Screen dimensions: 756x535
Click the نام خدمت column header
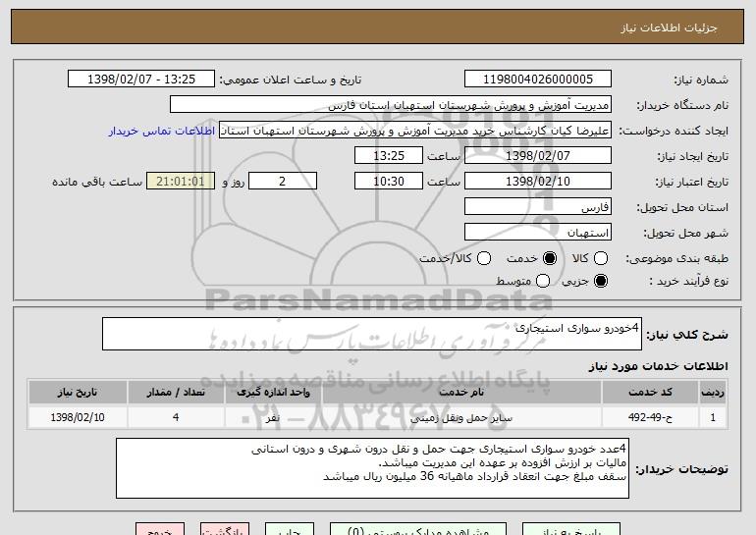[x=461, y=393]
